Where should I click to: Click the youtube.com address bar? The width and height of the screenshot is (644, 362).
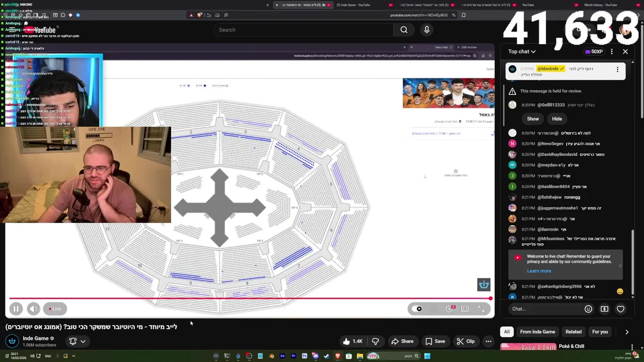[x=419, y=15]
